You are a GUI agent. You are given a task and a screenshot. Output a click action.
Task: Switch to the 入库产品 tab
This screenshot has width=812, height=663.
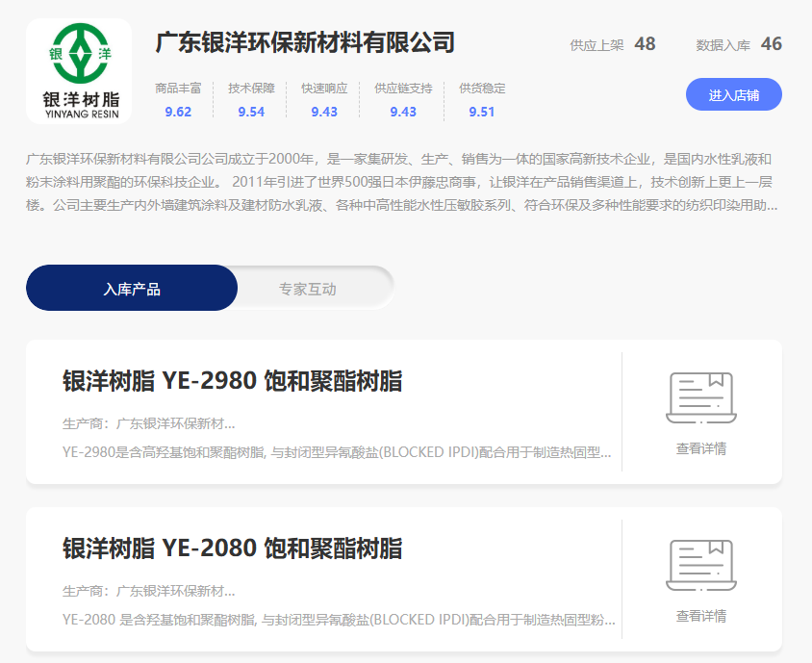pyautogui.click(x=132, y=288)
